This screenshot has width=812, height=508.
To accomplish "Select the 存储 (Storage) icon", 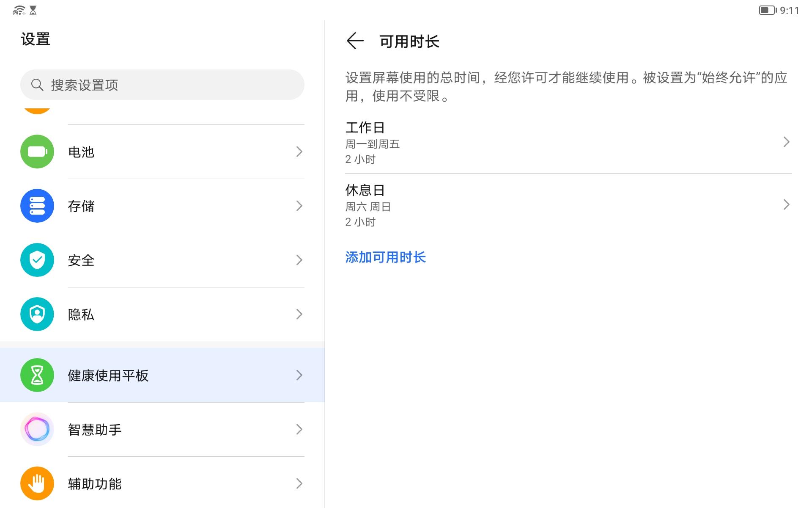I will tap(37, 206).
